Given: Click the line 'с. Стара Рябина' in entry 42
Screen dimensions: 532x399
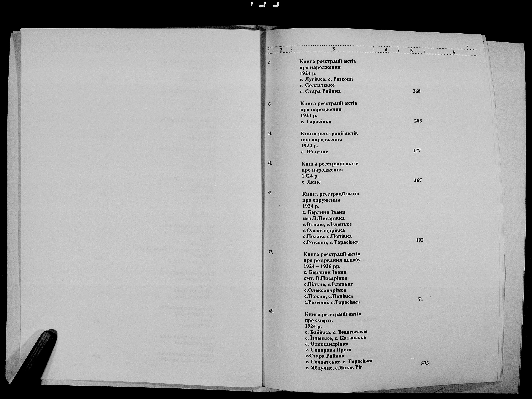Looking at the screenshot, I should [320, 91].
